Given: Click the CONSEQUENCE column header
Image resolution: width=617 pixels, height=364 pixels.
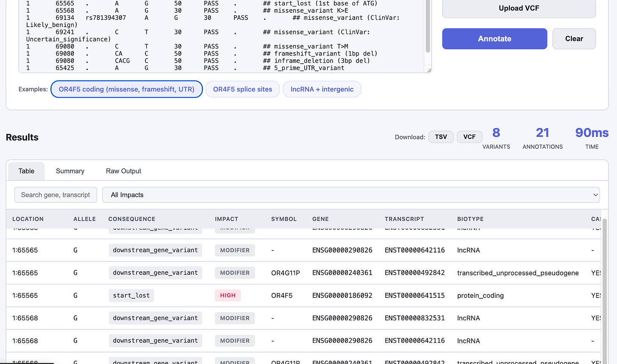Looking at the screenshot, I should pyautogui.click(x=132, y=219).
